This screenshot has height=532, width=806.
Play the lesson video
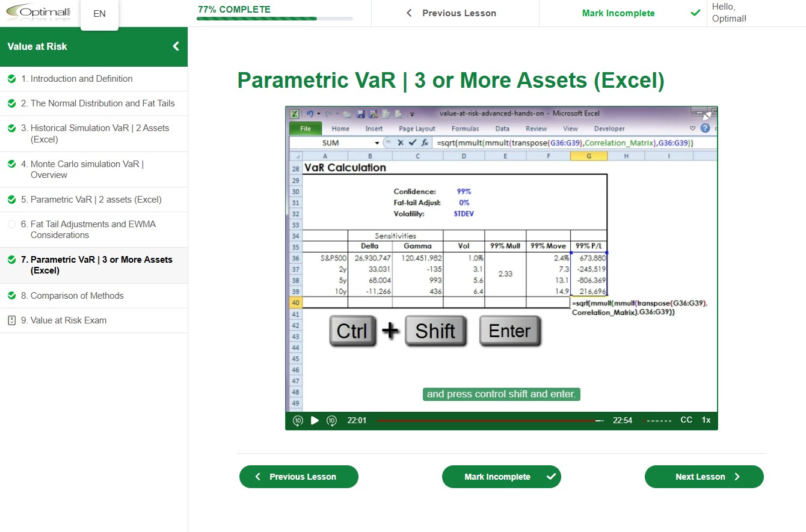pos(315,420)
